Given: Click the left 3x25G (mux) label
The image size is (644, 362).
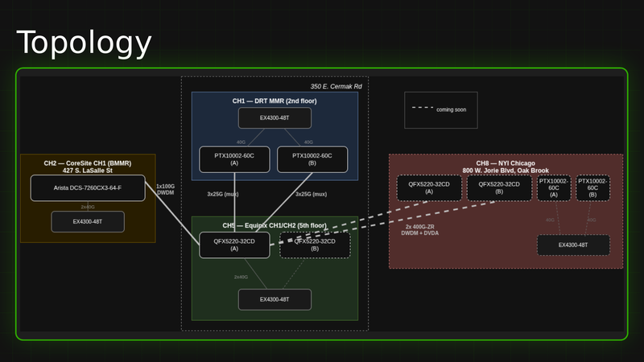Looking at the screenshot, I should [x=223, y=194].
